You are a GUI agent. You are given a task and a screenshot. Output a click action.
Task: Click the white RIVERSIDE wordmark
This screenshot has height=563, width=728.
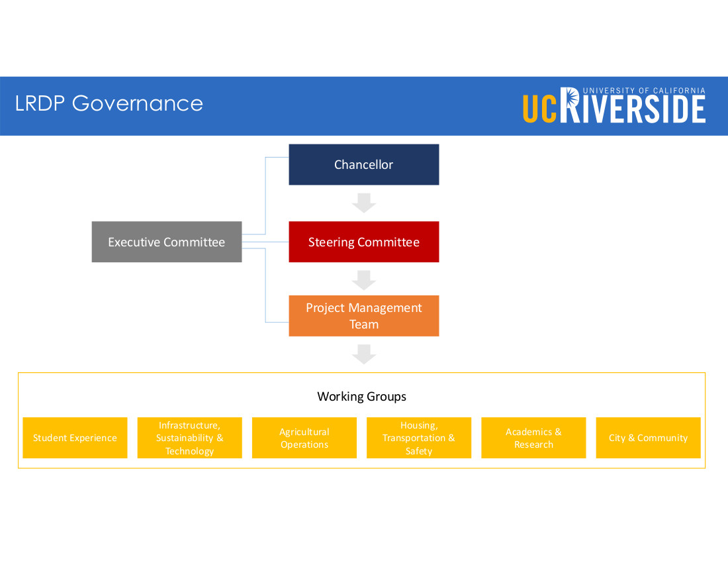tap(633, 109)
